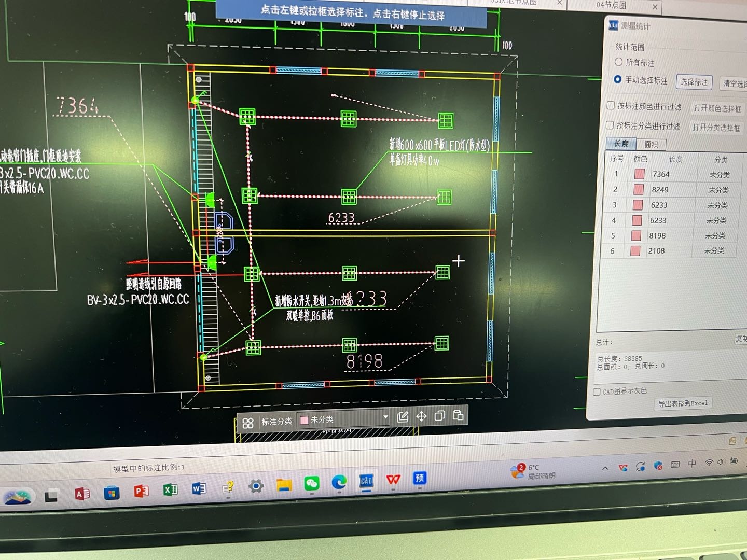Open Settings gear from taskbar

click(x=256, y=486)
